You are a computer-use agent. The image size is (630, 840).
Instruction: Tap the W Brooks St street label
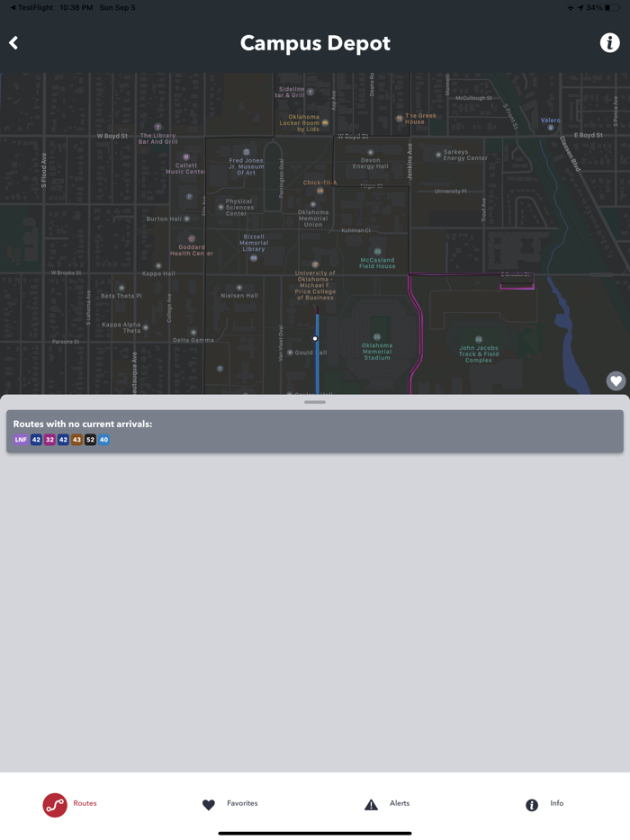tap(66, 273)
